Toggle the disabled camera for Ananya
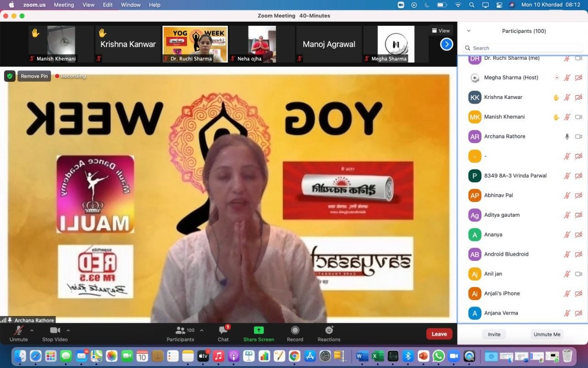The image size is (588, 368). [579, 235]
